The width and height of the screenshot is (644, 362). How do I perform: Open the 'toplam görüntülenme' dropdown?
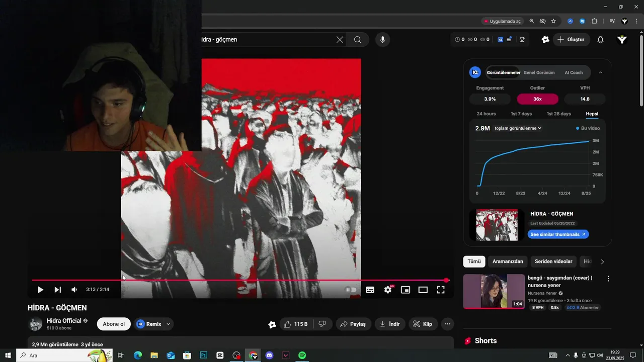pos(518,128)
